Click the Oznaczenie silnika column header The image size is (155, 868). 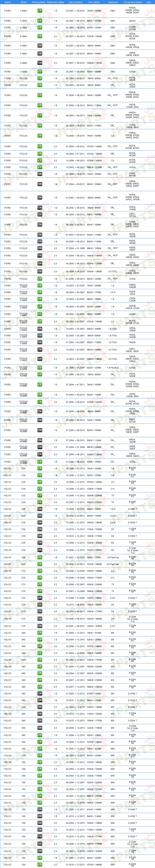pyautogui.click(x=132, y=2)
